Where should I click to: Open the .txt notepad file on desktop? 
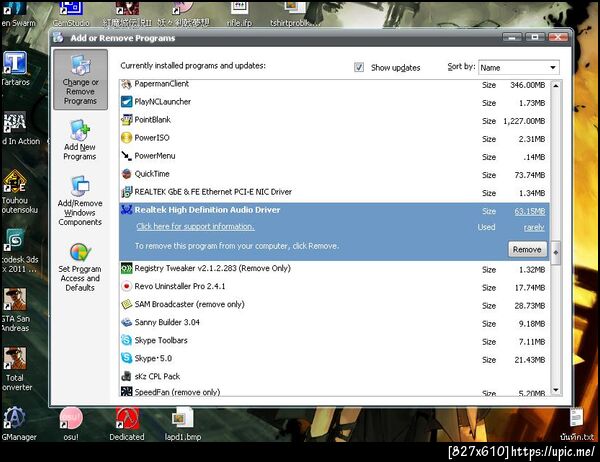pos(577,425)
